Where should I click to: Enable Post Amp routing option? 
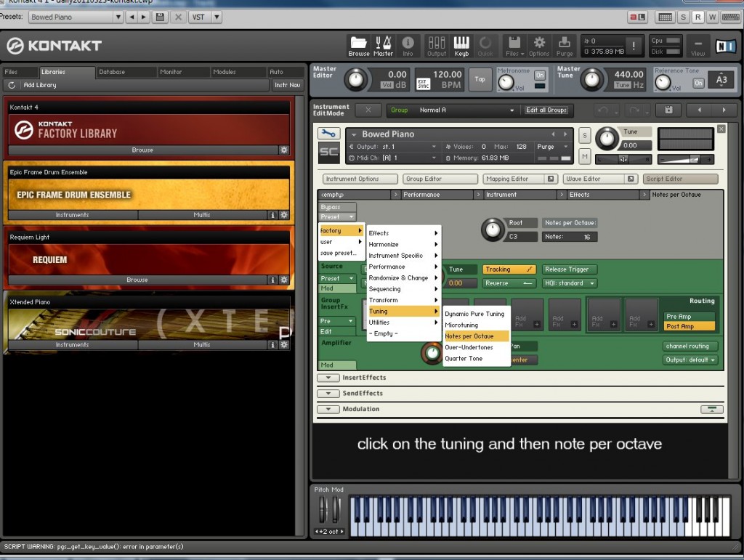tap(690, 326)
